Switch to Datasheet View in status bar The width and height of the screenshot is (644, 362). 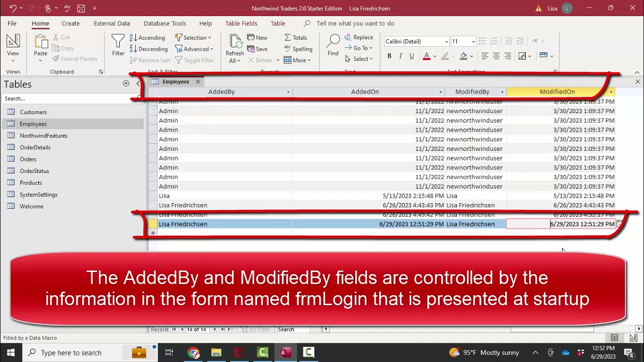(614, 338)
